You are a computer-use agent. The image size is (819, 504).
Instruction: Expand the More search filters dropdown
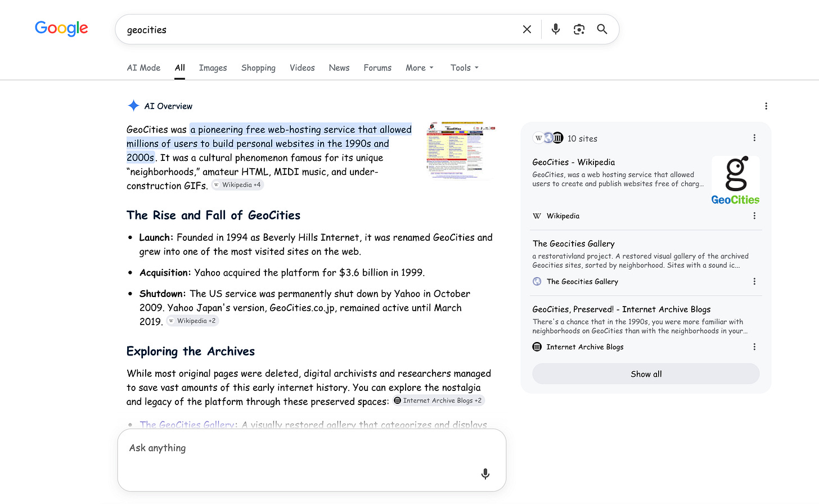point(420,67)
